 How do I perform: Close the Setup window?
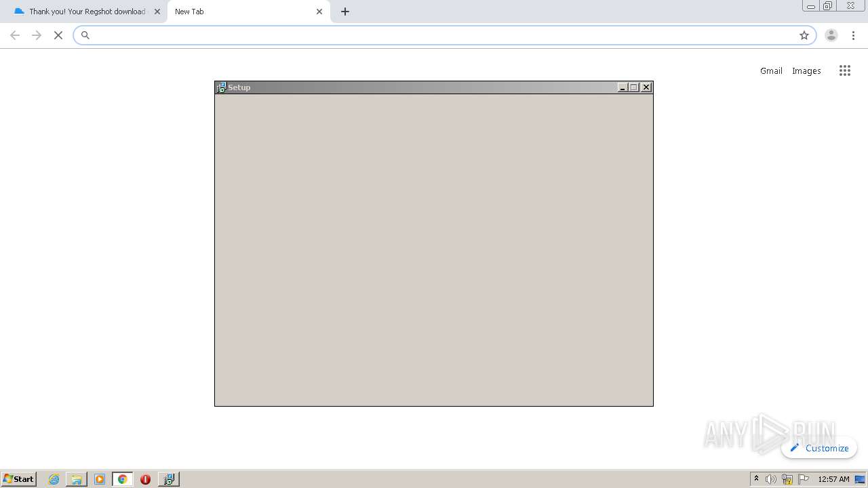coord(646,87)
